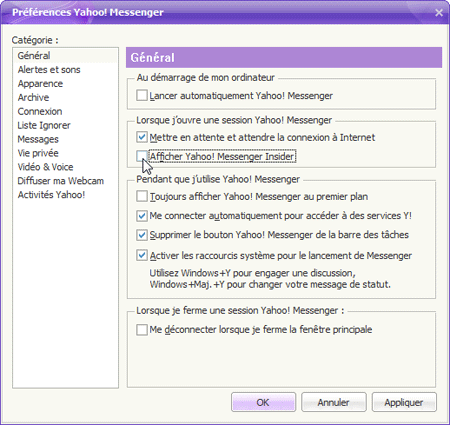Click the Lorsque j'ouvre une session heading
Screen dimensions: 450x425
click(x=234, y=120)
